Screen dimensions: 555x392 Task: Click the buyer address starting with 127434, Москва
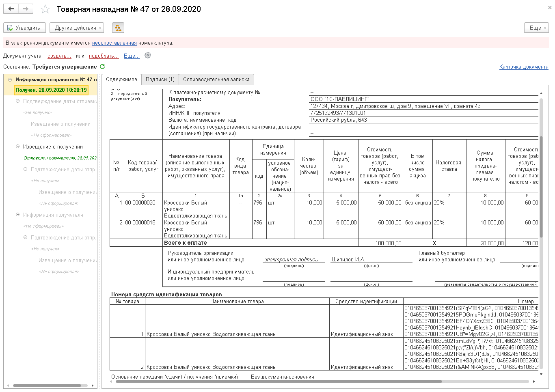click(395, 106)
